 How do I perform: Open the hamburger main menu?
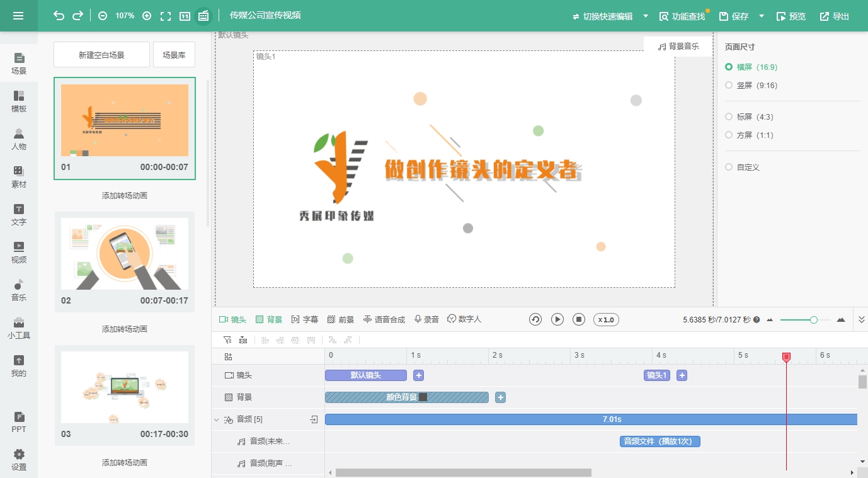point(18,16)
